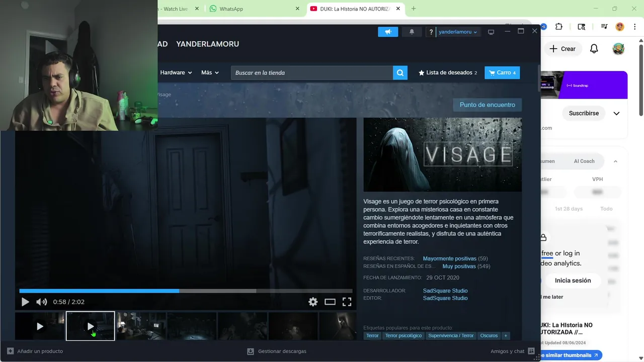
Task: Close the DUKI YouTube browser tab
Action: [x=398, y=9]
